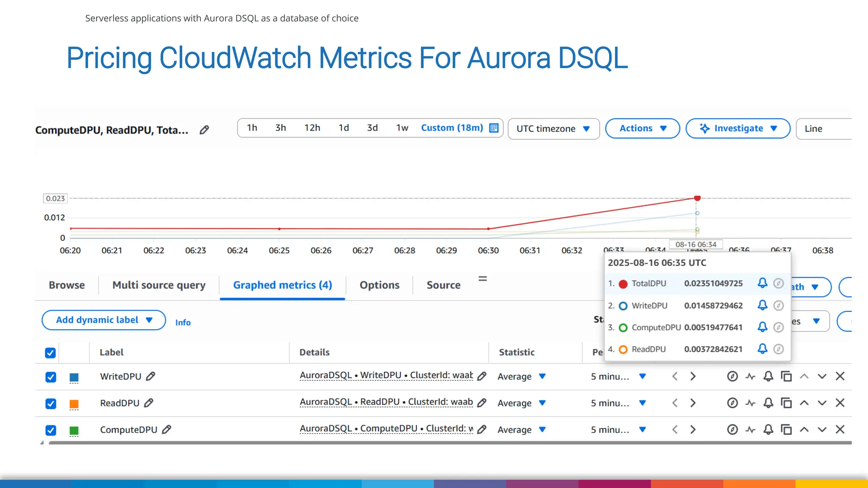Click tooltip bell icon for WriteDPU
This screenshot has height=488, width=868.
click(762, 305)
